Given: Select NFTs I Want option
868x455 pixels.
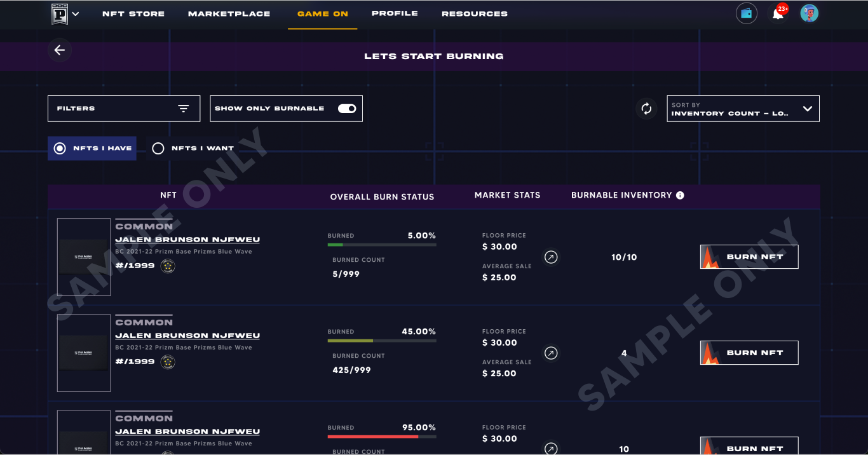Looking at the screenshot, I should 193,148.
